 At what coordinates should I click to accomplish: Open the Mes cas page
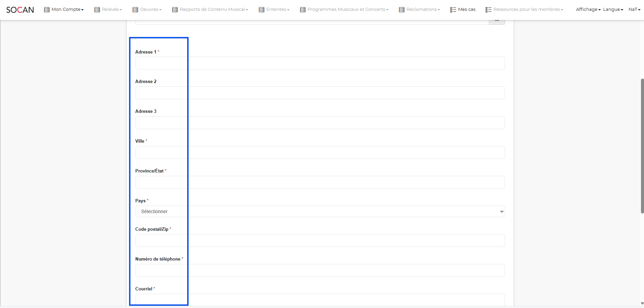point(467,9)
